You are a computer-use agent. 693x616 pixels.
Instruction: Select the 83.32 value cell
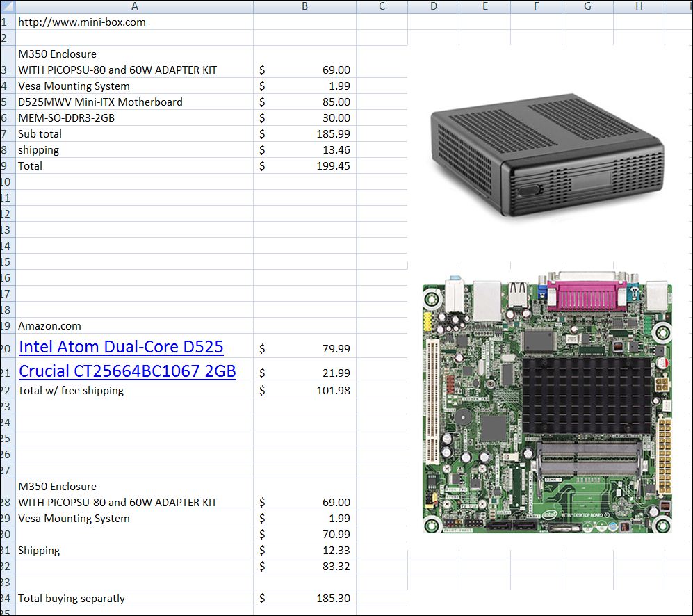[x=304, y=566]
